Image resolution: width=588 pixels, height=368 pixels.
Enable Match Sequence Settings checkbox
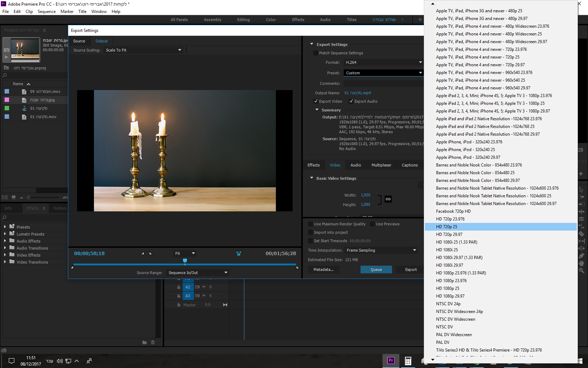316,53
